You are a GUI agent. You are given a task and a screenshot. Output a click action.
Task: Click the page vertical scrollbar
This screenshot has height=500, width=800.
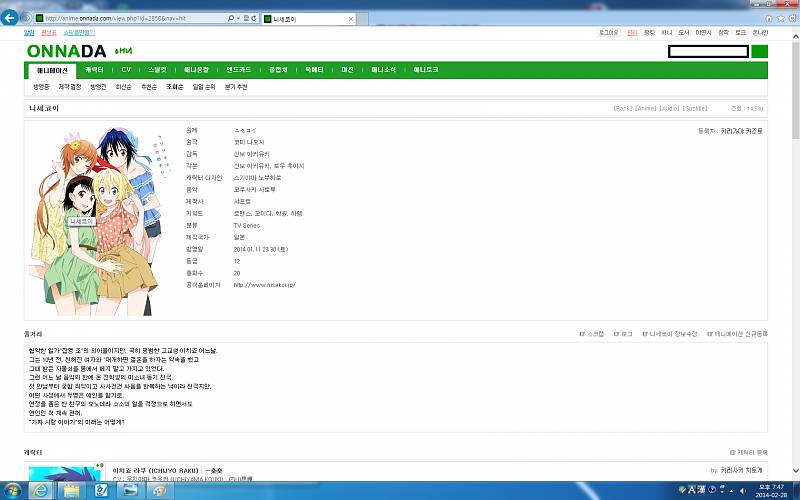[x=794, y=250]
